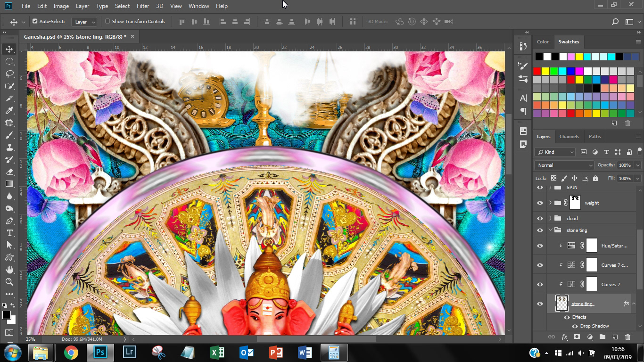Open the Image menu

(x=61, y=6)
